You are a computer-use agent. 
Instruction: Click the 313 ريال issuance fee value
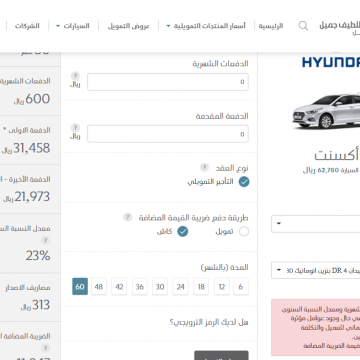(35, 305)
